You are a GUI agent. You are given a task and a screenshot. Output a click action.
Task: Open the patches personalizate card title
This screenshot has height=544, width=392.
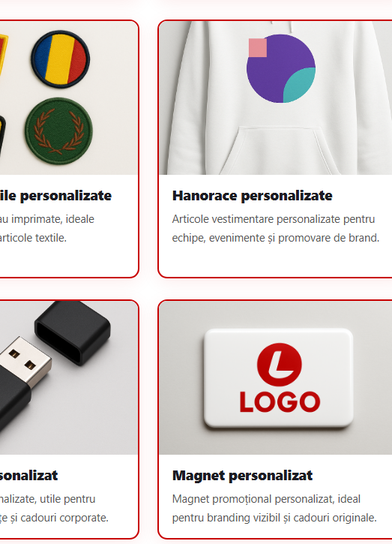click(55, 196)
